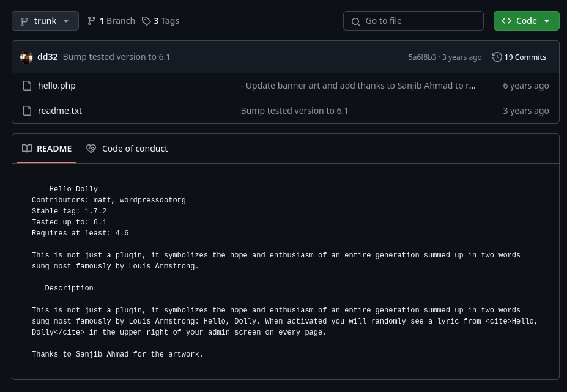Viewport: 567px width, 392px height.
Task: View the 19 Commits history
Action: [x=525, y=57]
